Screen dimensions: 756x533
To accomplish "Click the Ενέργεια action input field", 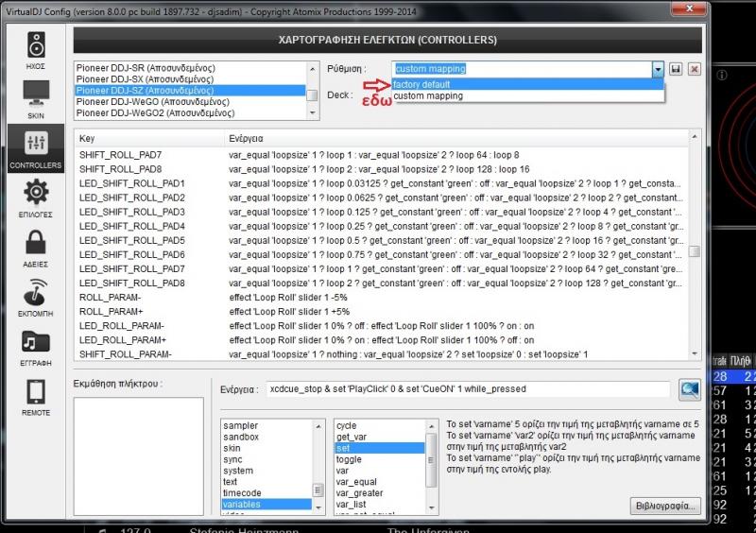I will (468, 389).
